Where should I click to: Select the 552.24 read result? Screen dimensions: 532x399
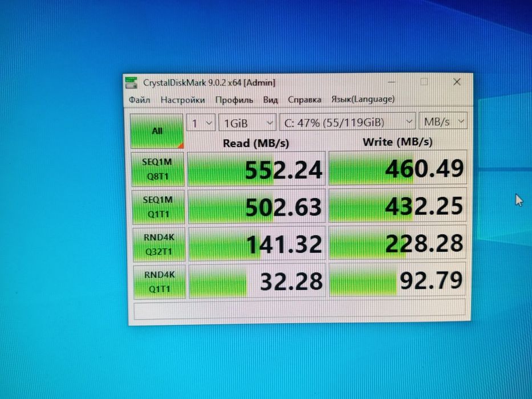click(x=256, y=169)
